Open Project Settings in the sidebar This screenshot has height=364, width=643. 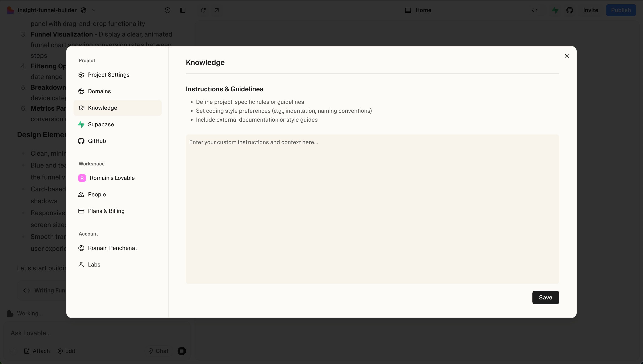click(x=117, y=75)
